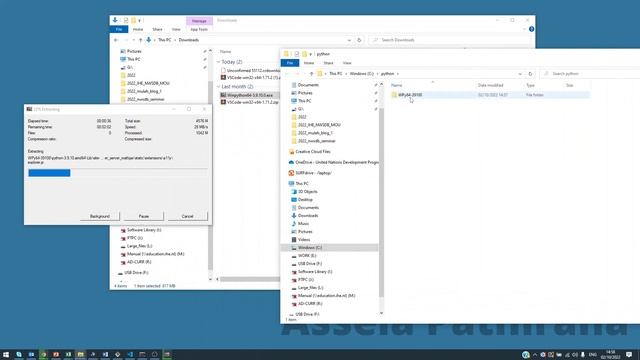Select Downloads in python sidebar
640x360 pixels.
coord(308,216)
